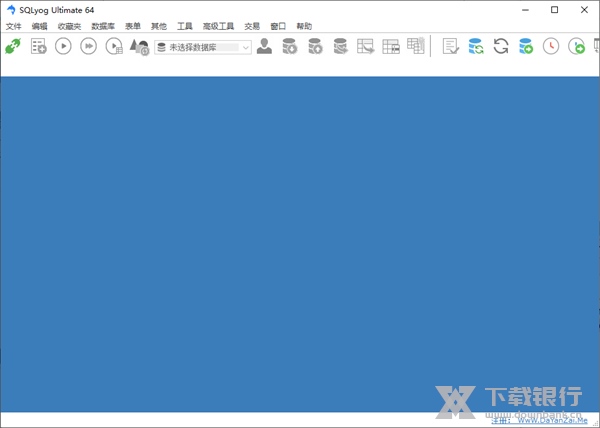Select the 数据库 menu
The height and width of the screenshot is (428, 600).
tap(102, 26)
